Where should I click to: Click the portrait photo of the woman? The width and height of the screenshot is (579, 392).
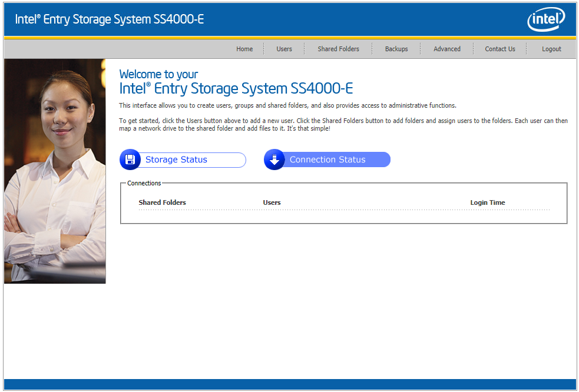[55, 171]
